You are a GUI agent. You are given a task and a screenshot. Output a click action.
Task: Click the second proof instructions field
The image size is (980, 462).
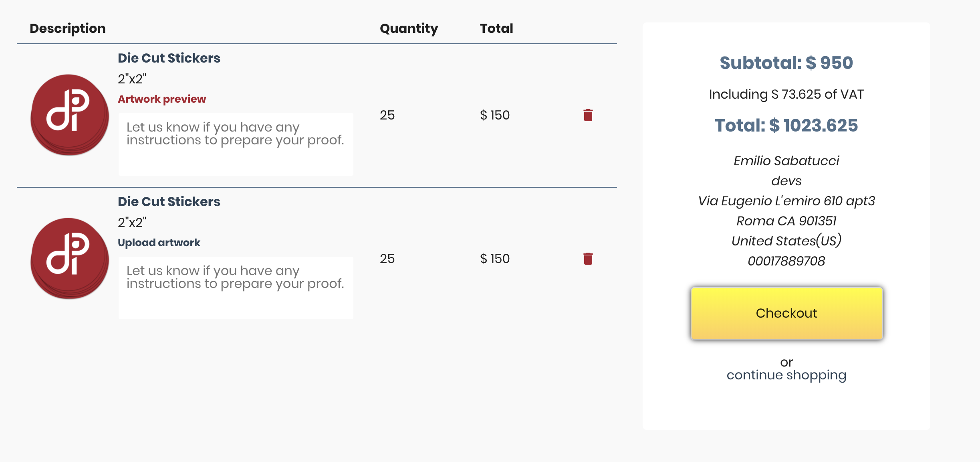coord(236,288)
